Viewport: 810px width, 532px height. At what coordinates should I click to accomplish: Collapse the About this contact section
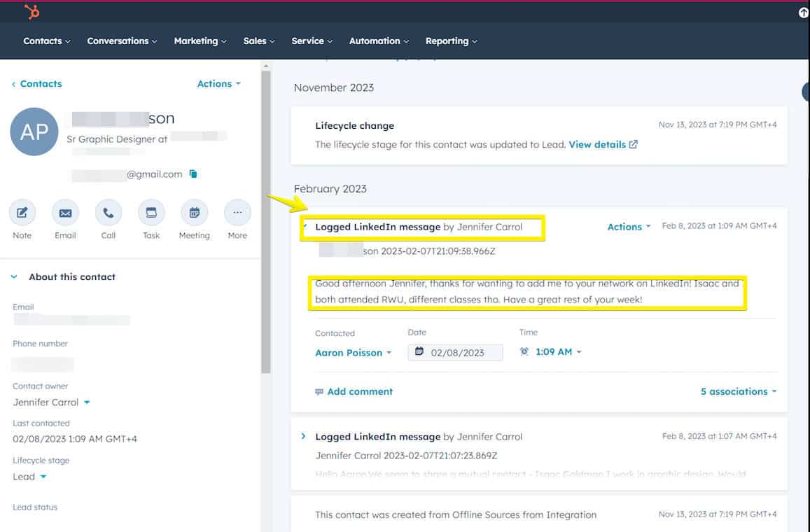point(14,276)
